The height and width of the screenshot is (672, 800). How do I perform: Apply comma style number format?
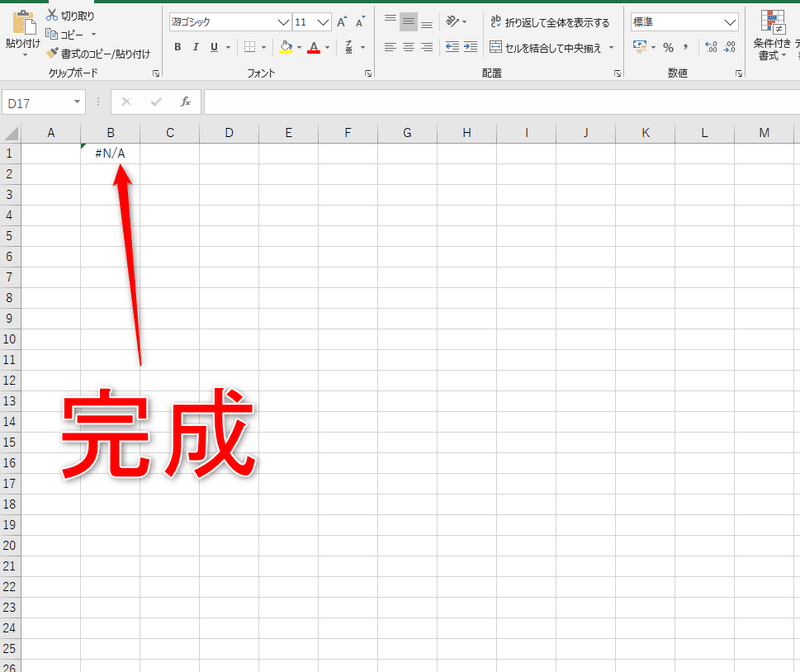(x=686, y=47)
